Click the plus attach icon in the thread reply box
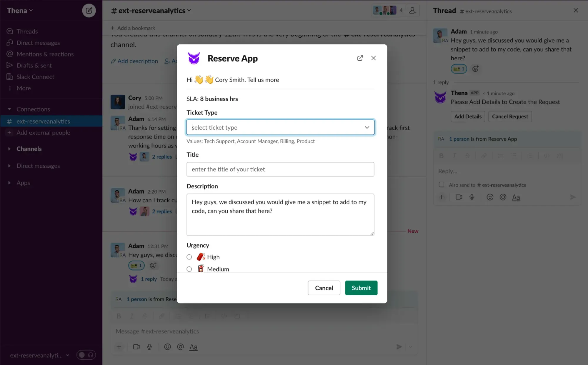588x365 pixels. click(x=442, y=197)
